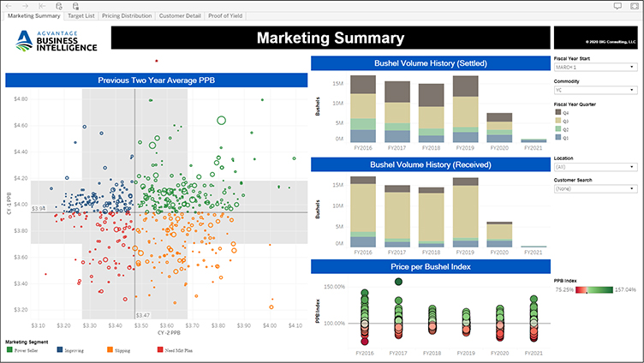Click the Agvantage Business Intelligence logo
The image size is (644, 363).
pyautogui.click(x=56, y=39)
